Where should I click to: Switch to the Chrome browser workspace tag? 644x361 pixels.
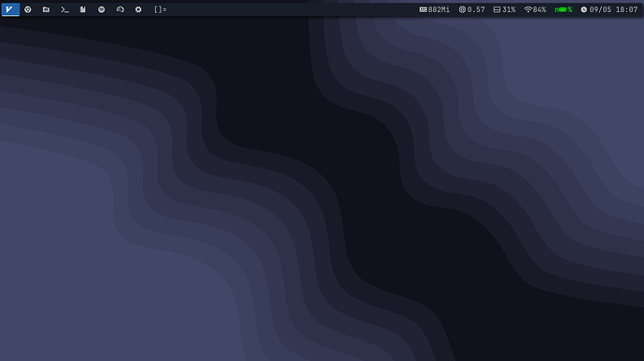pos(28,9)
